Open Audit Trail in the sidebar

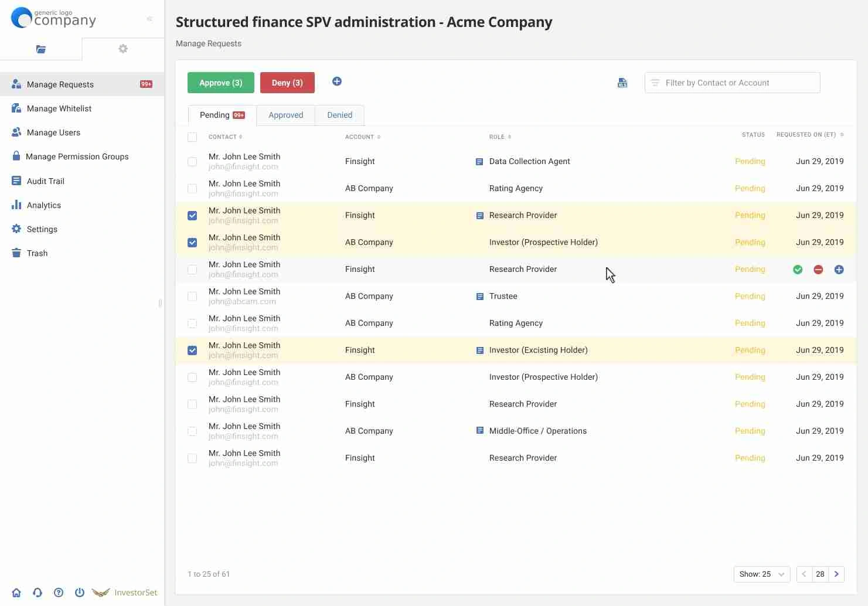(45, 181)
